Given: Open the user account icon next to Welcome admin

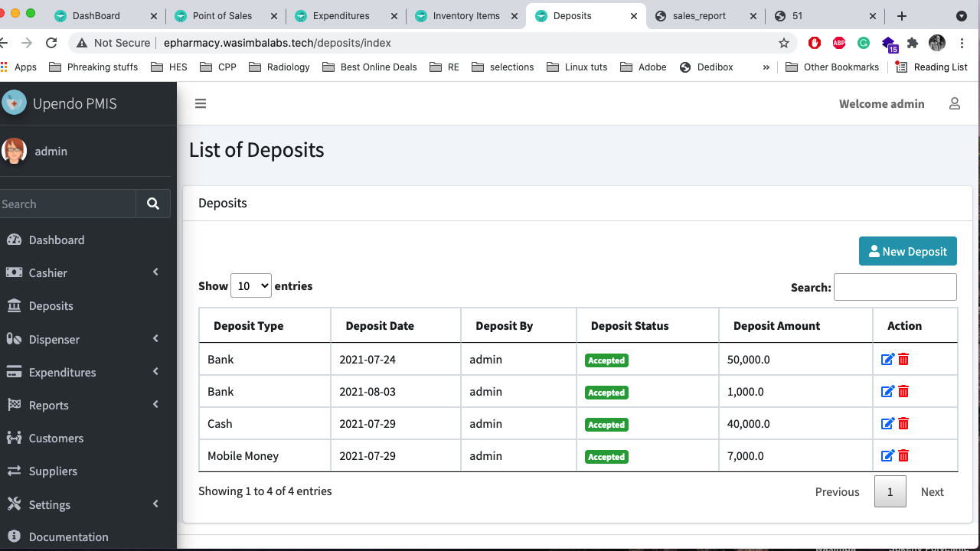Looking at the screenshot, I should tap(954, 103).
